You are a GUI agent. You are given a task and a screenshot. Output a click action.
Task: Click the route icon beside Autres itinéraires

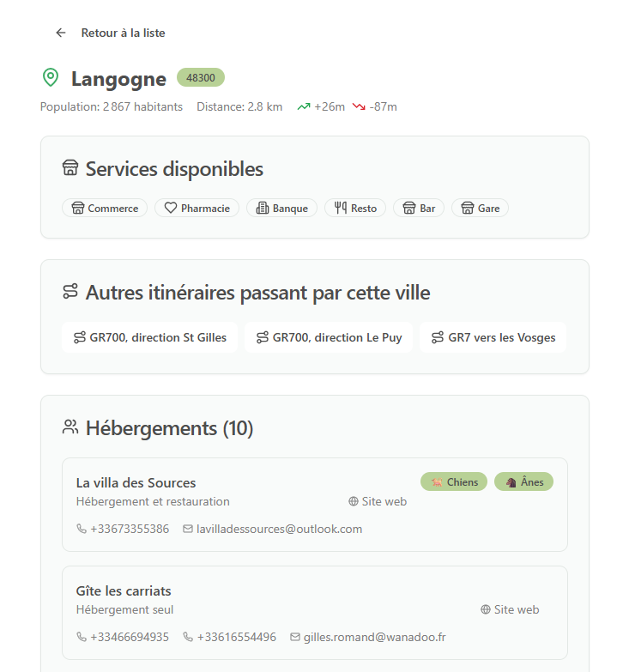70,292
